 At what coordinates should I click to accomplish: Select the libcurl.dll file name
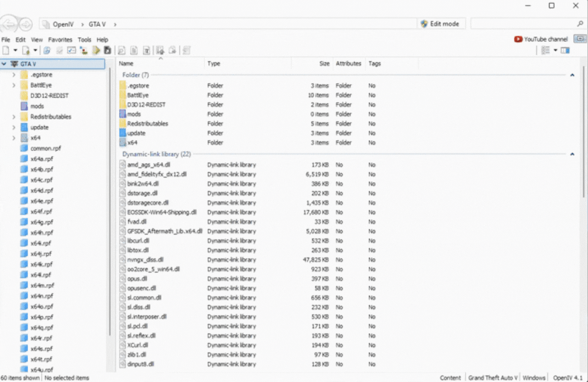138,241
